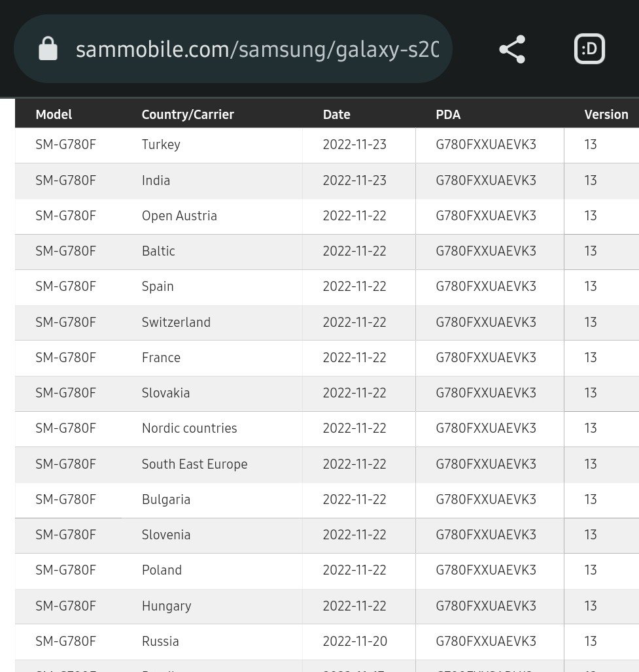The image size is (639, 672).
Task: Click the Country/Carrier column header
Action: 188,114
